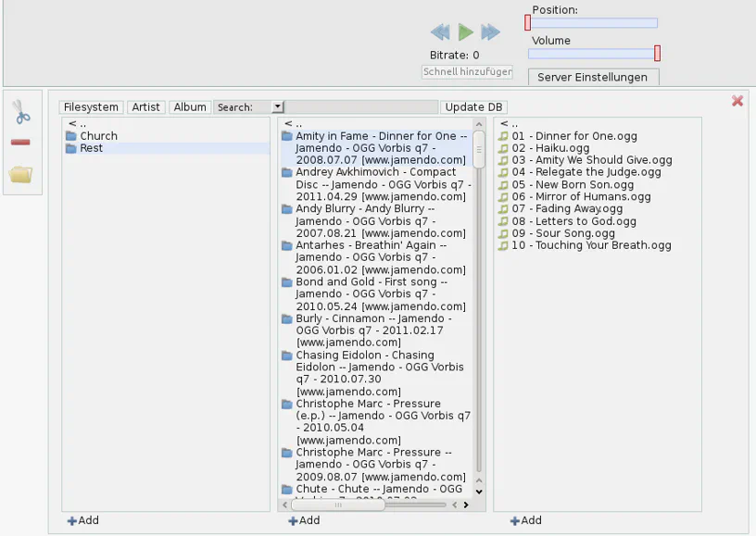This screenshot has width=756, height=536.
Task: Open the Church folder
Action: point(98,136)
